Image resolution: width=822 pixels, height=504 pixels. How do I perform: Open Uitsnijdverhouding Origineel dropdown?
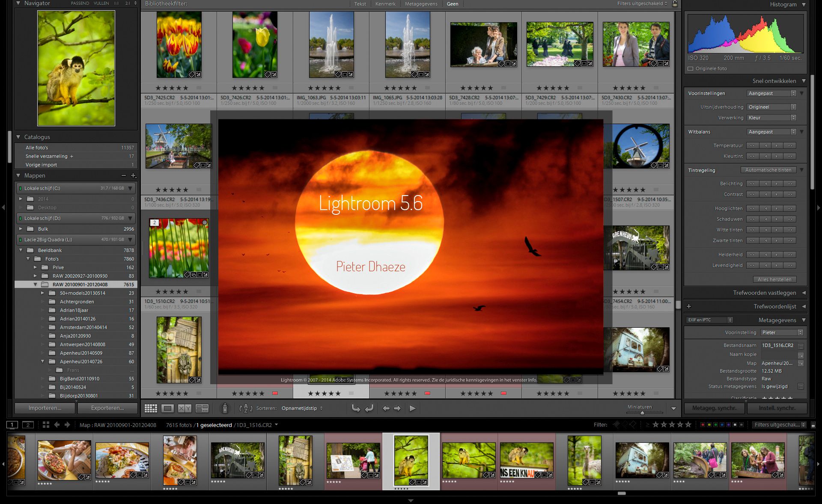tap(771, 107)
